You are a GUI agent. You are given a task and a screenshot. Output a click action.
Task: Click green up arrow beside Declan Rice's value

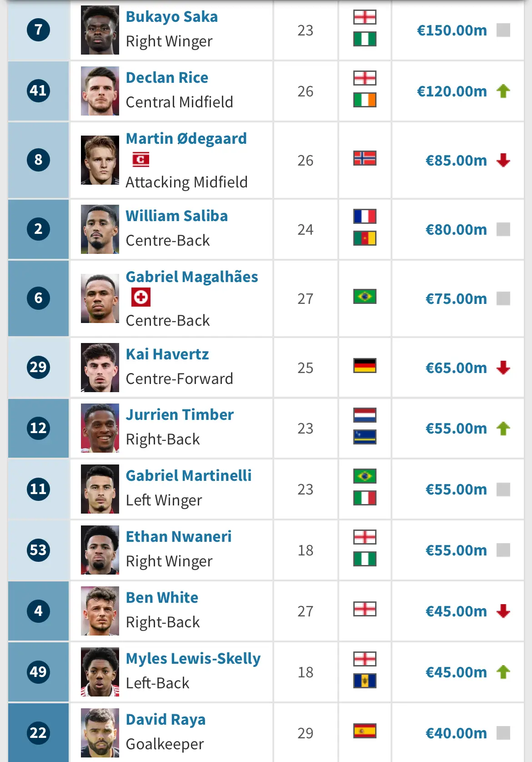503,91
